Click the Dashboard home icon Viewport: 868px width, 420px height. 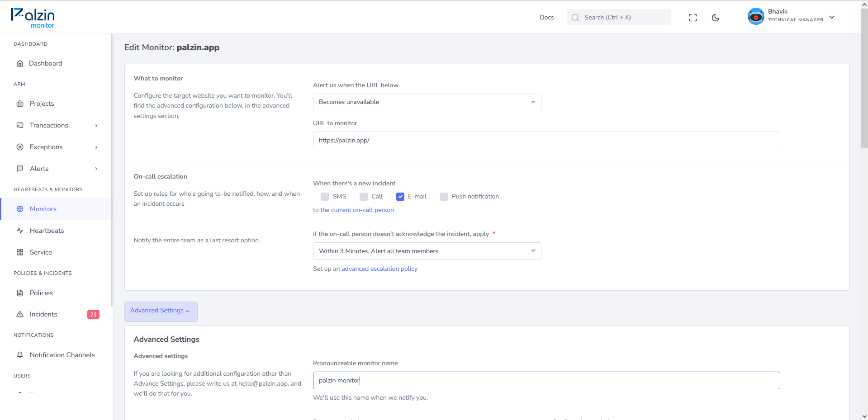20,63
